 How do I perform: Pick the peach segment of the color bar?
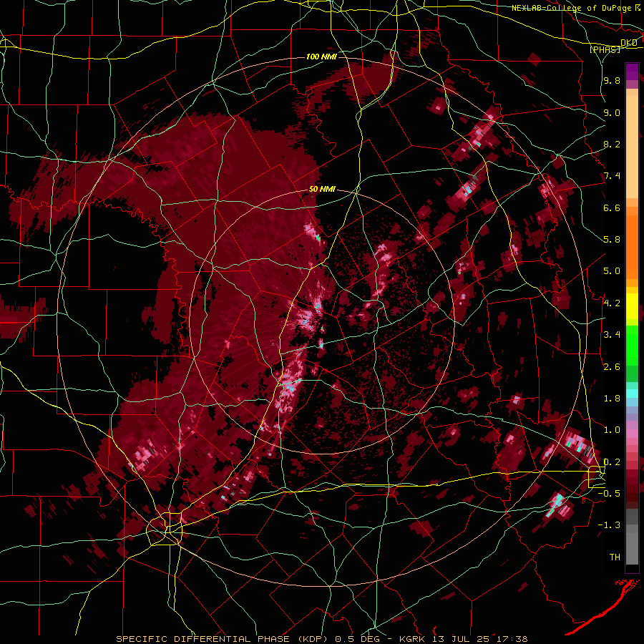pos(632,148)
